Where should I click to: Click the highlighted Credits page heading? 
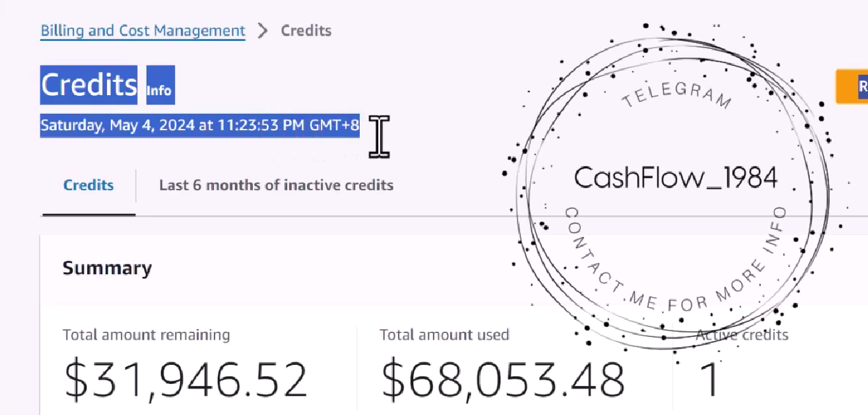click(x=88, y=85)
